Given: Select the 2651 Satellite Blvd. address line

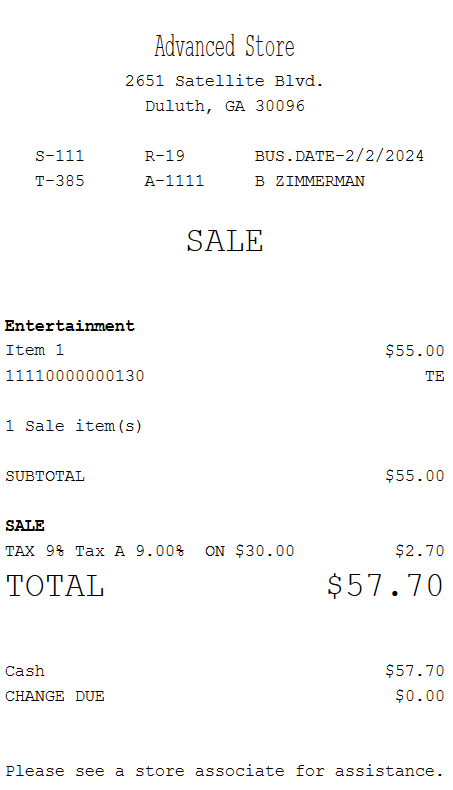Looking at the screenshot, I should tap(224, 81).
